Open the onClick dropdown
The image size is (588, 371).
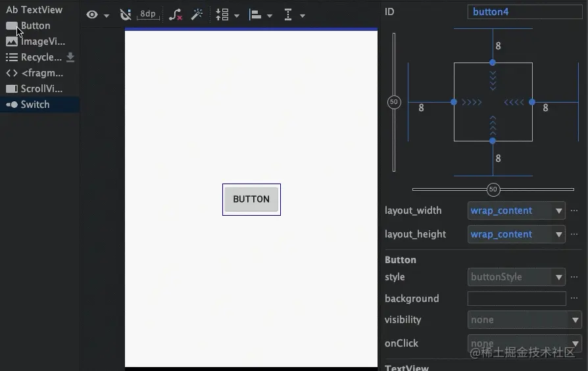[525, 343]
